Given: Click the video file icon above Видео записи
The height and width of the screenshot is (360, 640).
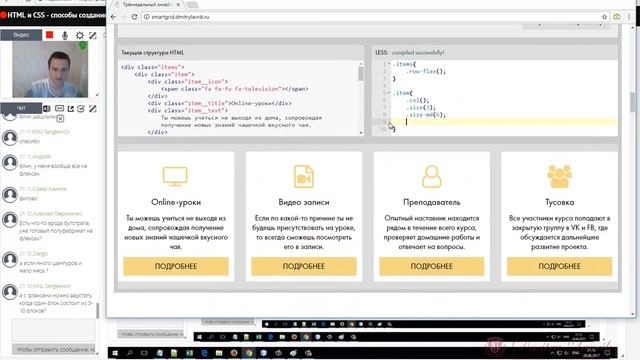Looking at the screenshot, I should (304, 176).
